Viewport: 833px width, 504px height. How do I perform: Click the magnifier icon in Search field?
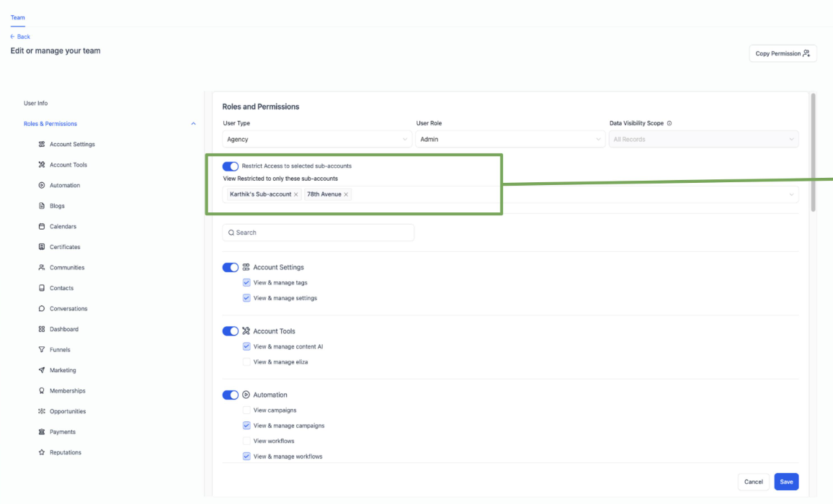231,233
